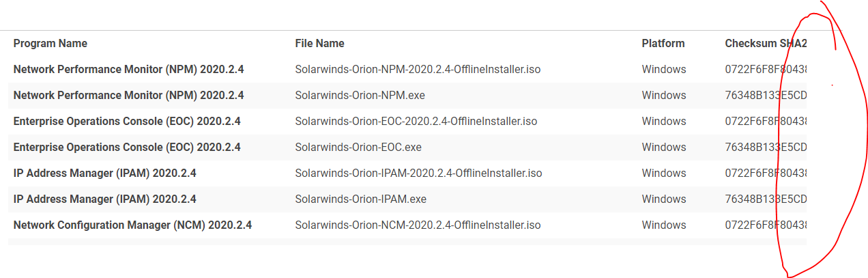The height and width of the screenshot is (278, 868).
Task: Click the Platform column header
Action: coord(663,44)
